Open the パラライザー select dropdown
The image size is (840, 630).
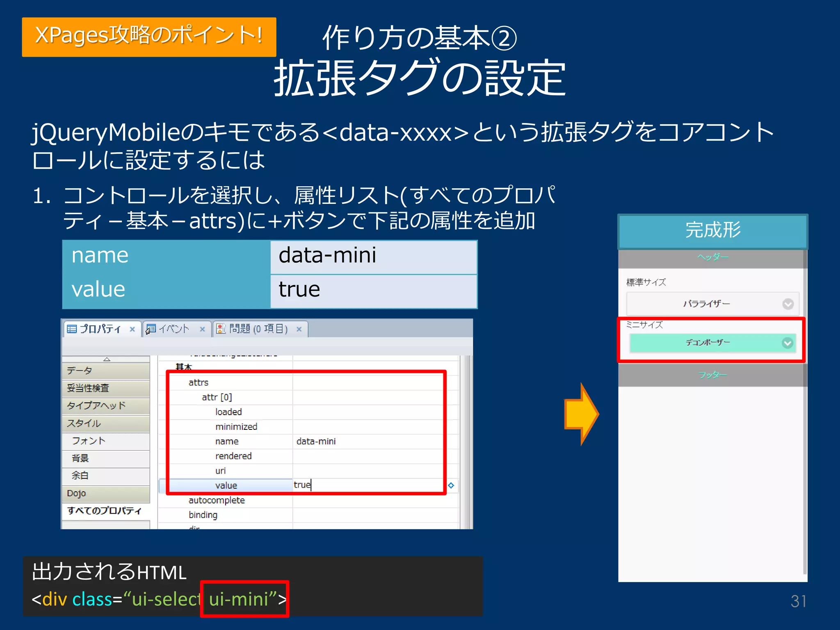[x=713, y=304]
